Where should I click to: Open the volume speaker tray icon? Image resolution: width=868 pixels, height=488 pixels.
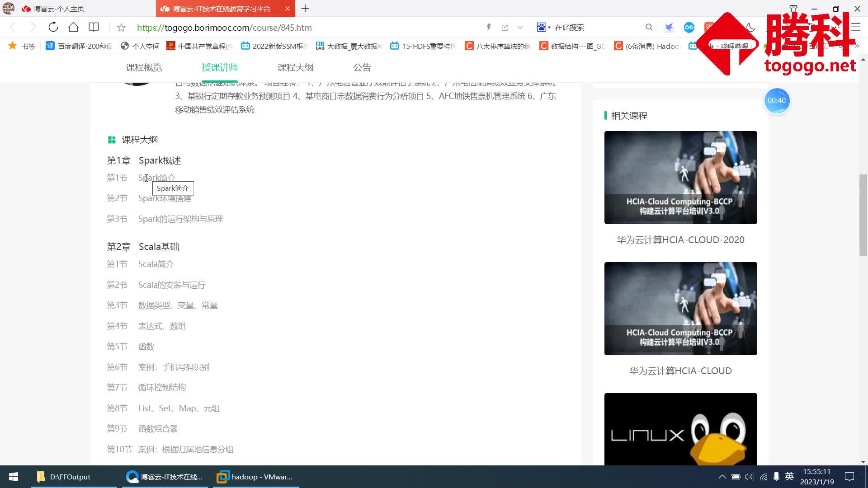749,477
